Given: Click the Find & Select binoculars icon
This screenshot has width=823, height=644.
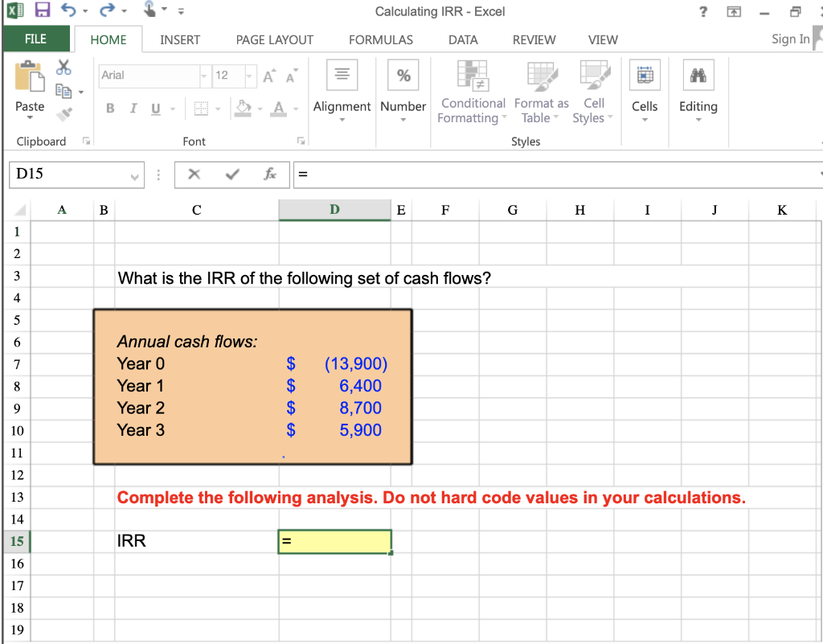Looking at the screenshot, I should coord(698,74).
